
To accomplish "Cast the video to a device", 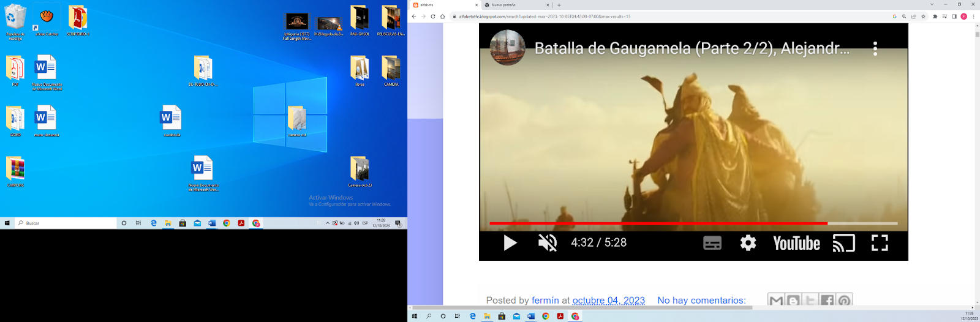I will [843, 243].
